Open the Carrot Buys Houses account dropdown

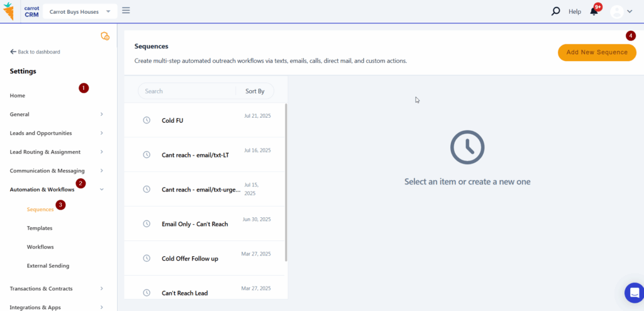(79, 11)
